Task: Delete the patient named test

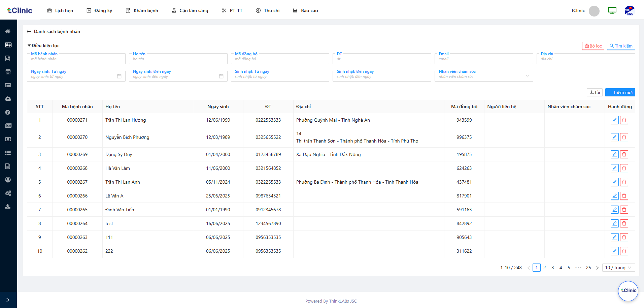Action: (x=624, y=223)
